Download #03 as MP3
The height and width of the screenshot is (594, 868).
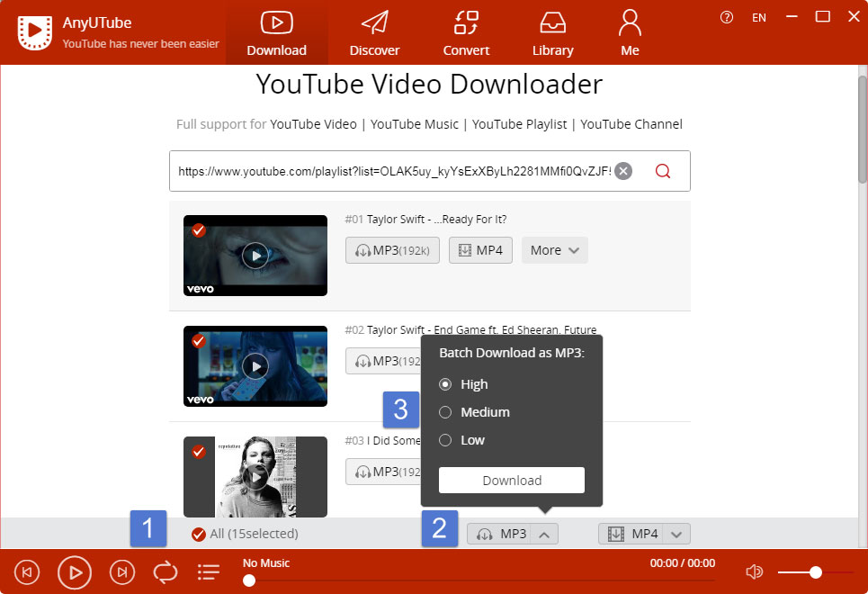(383, 472)
